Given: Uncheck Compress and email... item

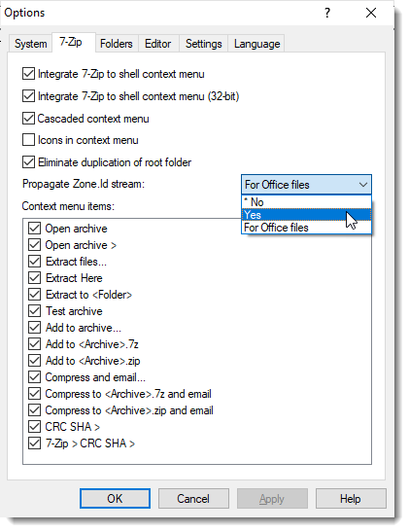Looking at the screenshot, I should coord(35,377).
